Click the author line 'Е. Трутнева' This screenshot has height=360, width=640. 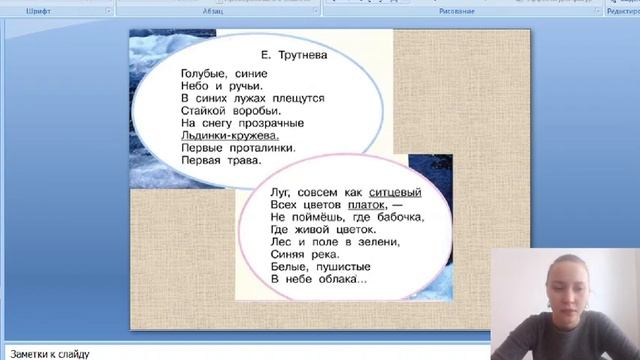pos(294,55)
